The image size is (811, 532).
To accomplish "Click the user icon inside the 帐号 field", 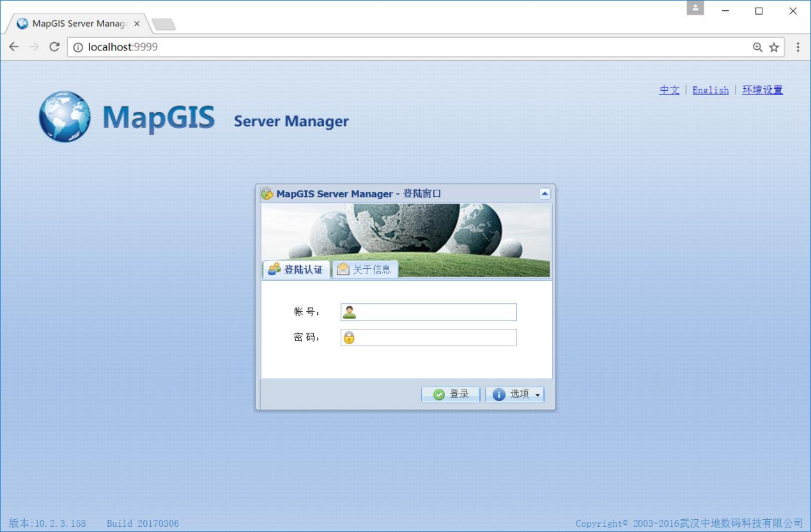I will (x=348, y=312).
